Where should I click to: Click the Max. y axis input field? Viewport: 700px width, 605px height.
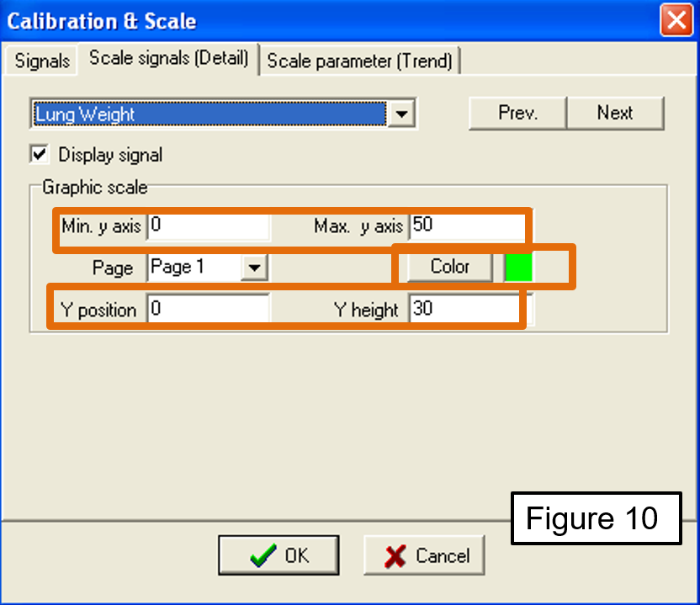point(467,226)
